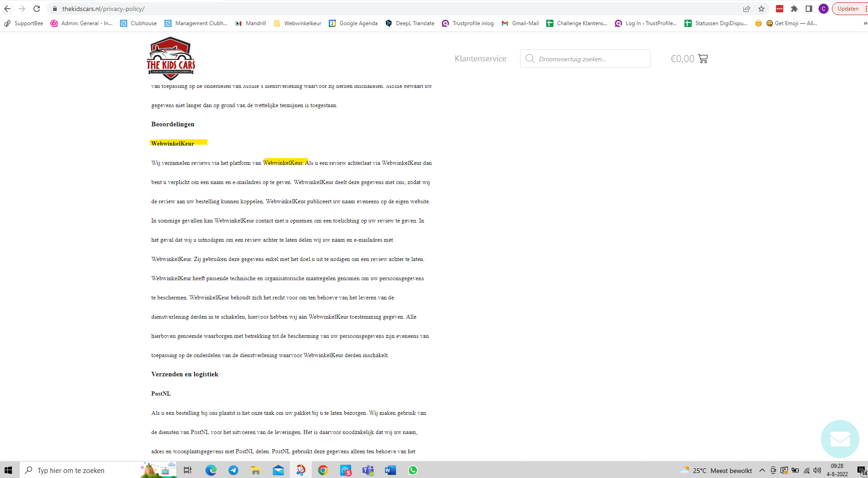Show hidden system tray icons
Screen dimensions: 868x478
[x=762, y=470]
